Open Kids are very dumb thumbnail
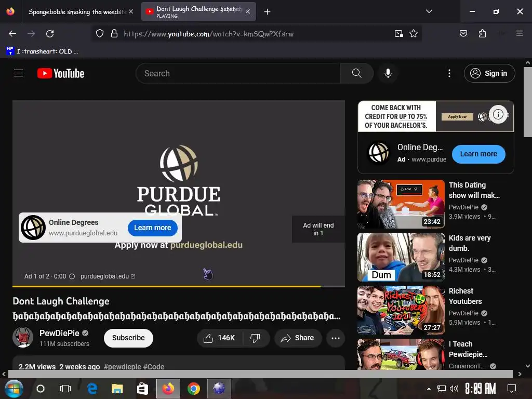Image resolution: width=532 pixels, height=399 pixels. (x=401, y=257)
